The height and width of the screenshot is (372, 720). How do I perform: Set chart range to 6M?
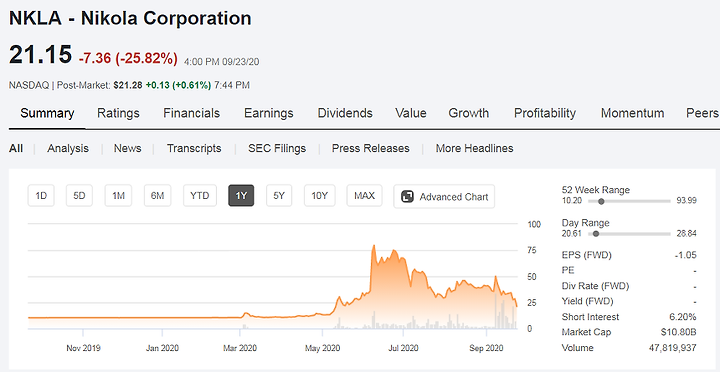tap(157, 196)
